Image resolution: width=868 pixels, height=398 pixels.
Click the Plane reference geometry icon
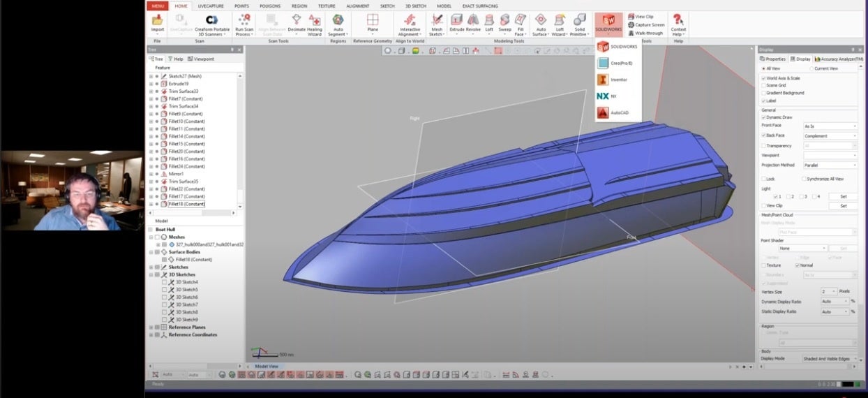(373, 20)
